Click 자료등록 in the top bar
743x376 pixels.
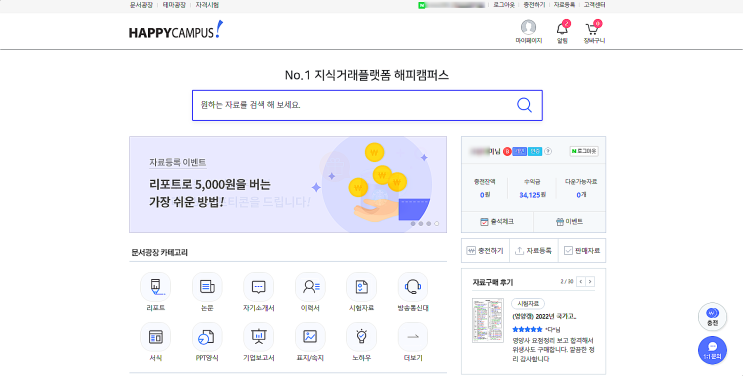(x=564, y=5)
